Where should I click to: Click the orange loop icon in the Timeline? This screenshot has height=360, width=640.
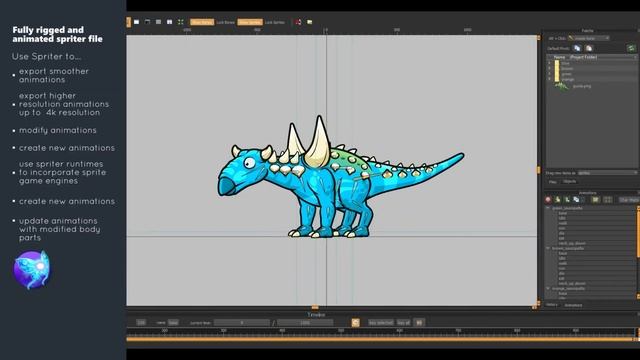[x=356, y=322]
